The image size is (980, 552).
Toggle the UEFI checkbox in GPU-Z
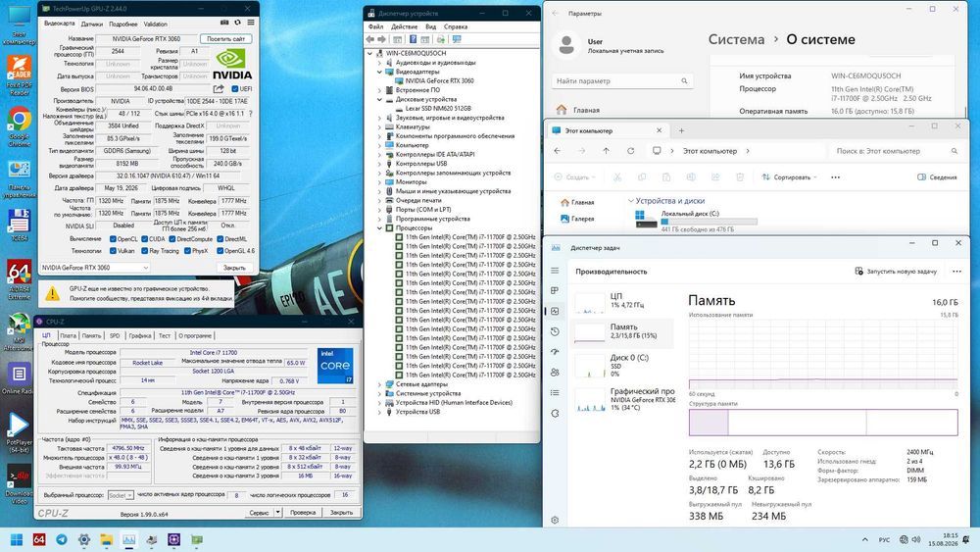tap(235, 89)
